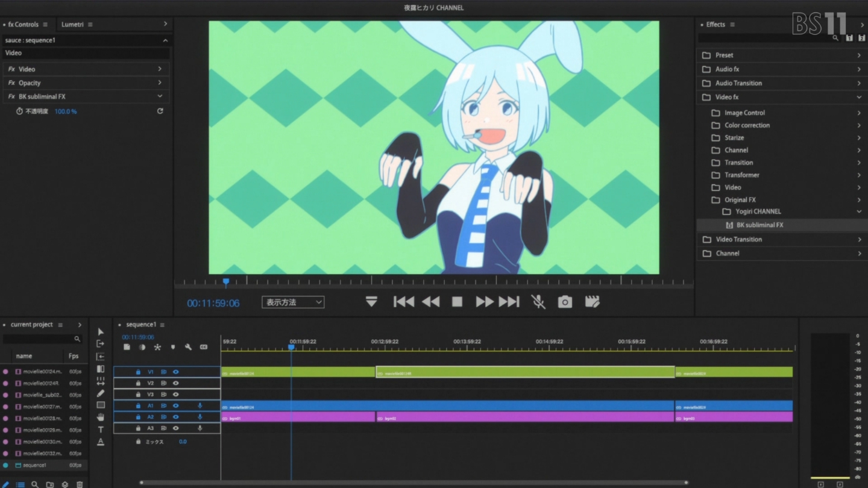Toggle the V3 track eye visibility
Viewport: 868px width, 488px height.
coord(175,395)
